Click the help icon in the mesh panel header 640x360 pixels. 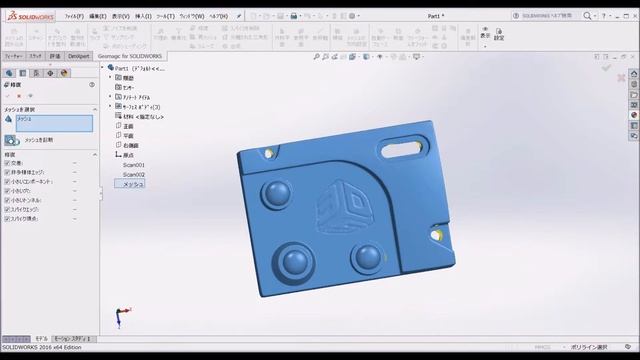click(x=92, y=84)
